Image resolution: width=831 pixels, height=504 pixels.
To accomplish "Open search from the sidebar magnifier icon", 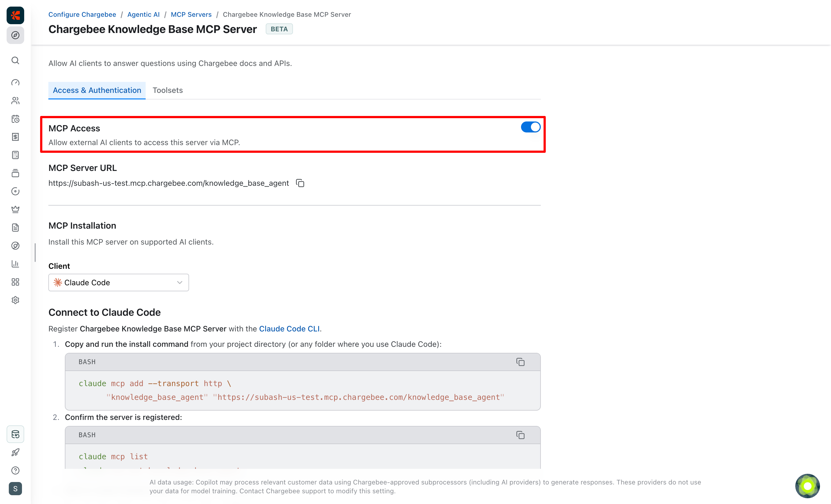I will [15, 60].
